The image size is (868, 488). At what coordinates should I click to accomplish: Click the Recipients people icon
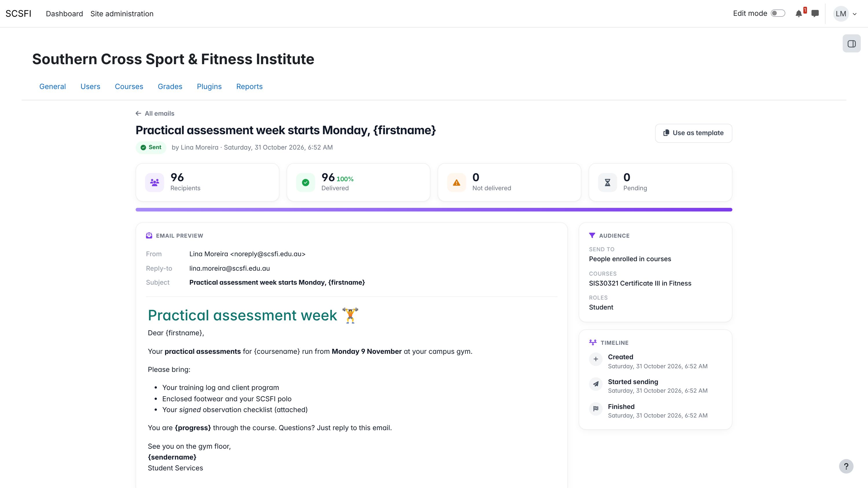tap(155, 182)
